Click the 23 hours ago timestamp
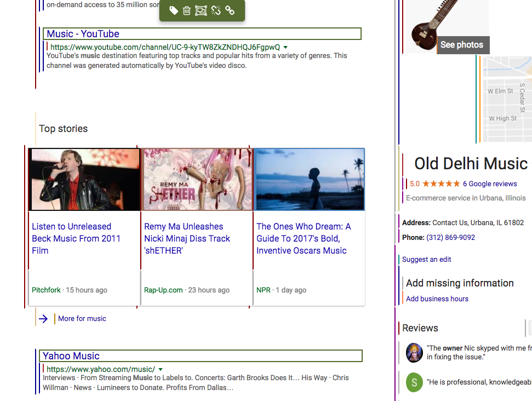Screen dimensions: 532x401 [x=209, y=290]
